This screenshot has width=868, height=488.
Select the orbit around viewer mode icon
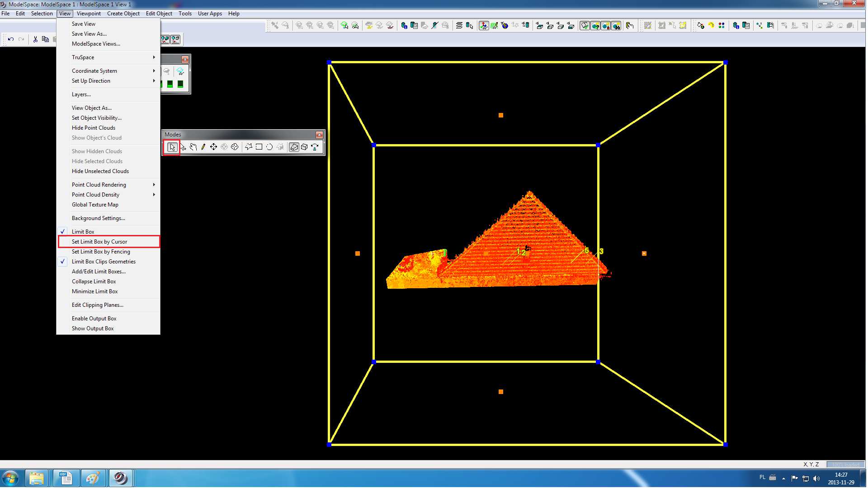[x=315, y=147]
